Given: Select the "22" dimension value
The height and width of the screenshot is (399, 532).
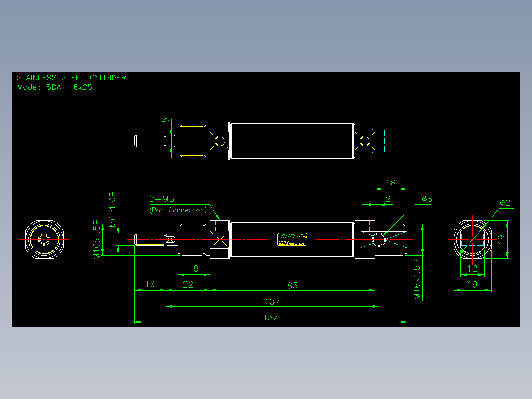Looking at the screenshot, I should point(188,284).
